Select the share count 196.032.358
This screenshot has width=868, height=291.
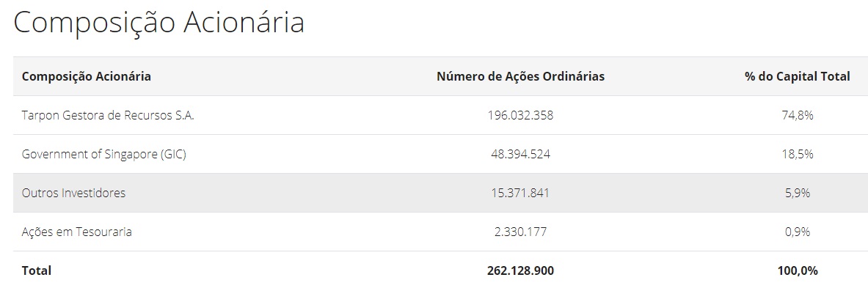pyautogui.click(x=520, y=115)
